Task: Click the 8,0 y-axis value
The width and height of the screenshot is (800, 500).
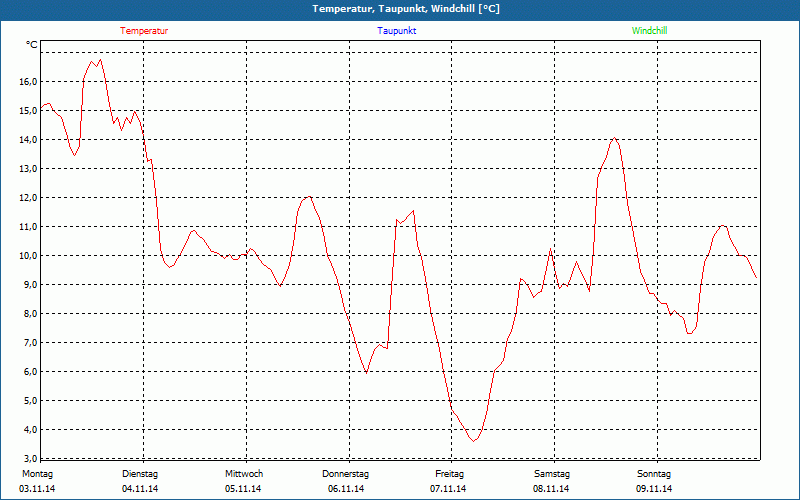Action: 32,314
